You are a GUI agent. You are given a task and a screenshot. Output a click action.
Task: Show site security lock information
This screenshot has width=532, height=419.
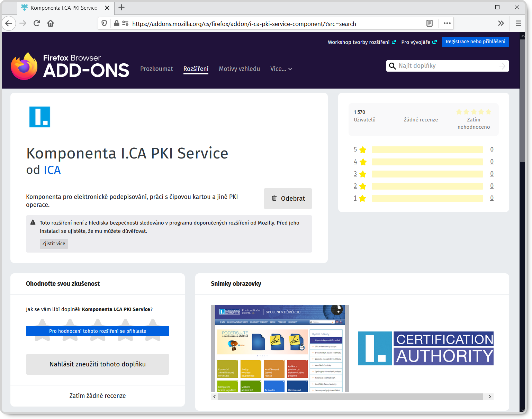tap(117, 24)
